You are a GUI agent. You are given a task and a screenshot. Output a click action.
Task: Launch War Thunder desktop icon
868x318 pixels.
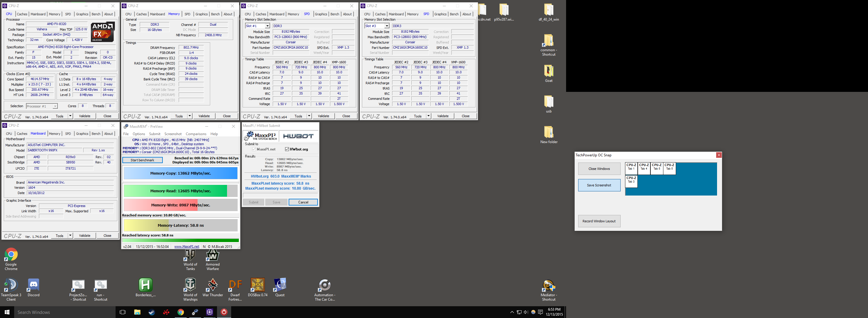tap(213, 288)
